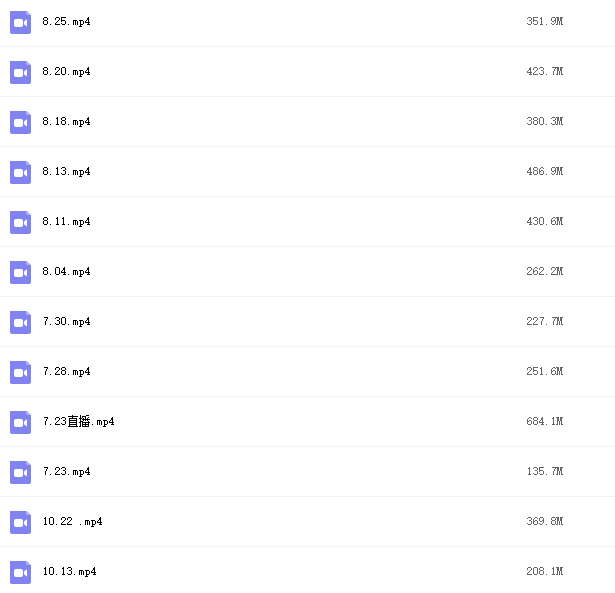Click the video icon beside 8.20.mp4
The image size is (615, 593).
(x=20, y=73)
